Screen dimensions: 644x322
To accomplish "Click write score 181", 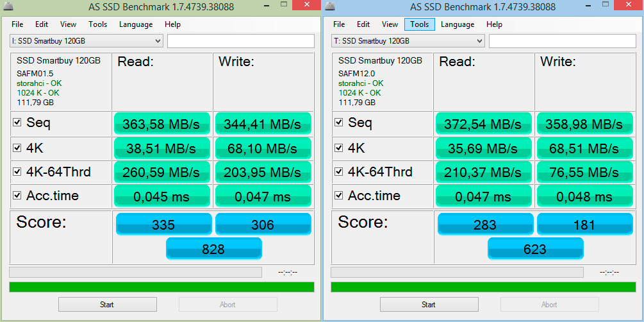I will (x=584, y=224).
